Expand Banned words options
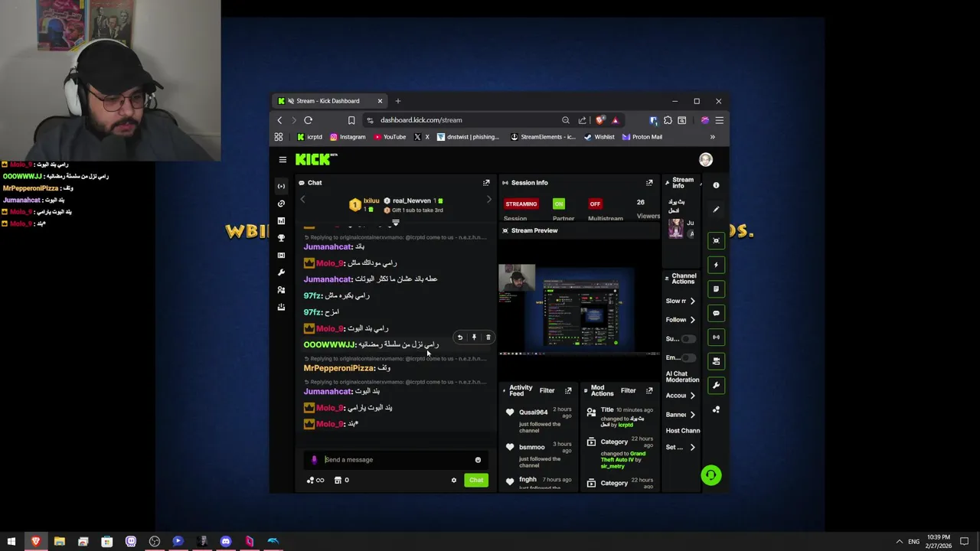Image resolution: width=980 pixels, height=551 pixels. pyautogui.click(x=692, y=415)
